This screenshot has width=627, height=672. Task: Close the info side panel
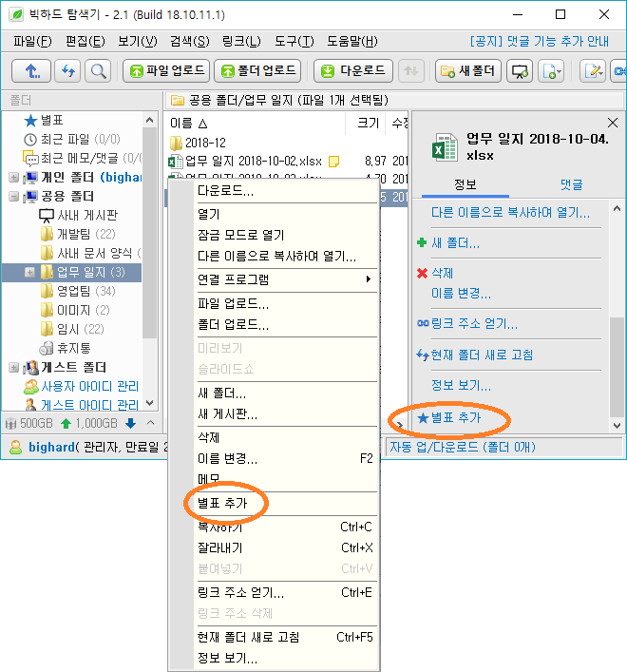613,123
